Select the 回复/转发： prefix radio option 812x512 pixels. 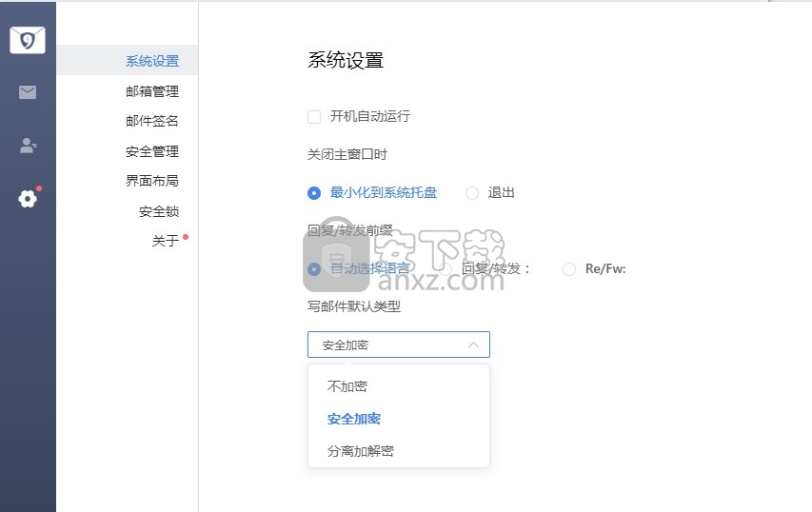pos(446,269)
